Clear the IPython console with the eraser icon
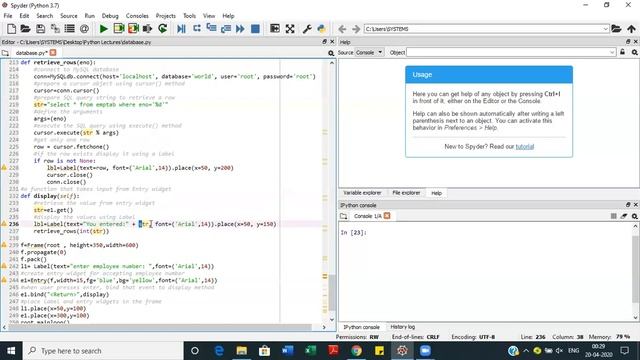The height and width of the screenshot is (360, 640). click(624, 216)
